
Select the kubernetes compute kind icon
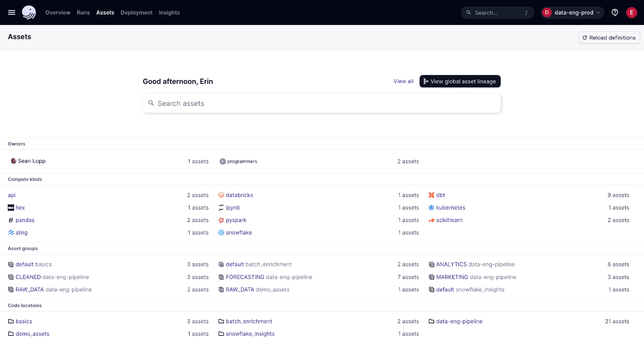431,208
